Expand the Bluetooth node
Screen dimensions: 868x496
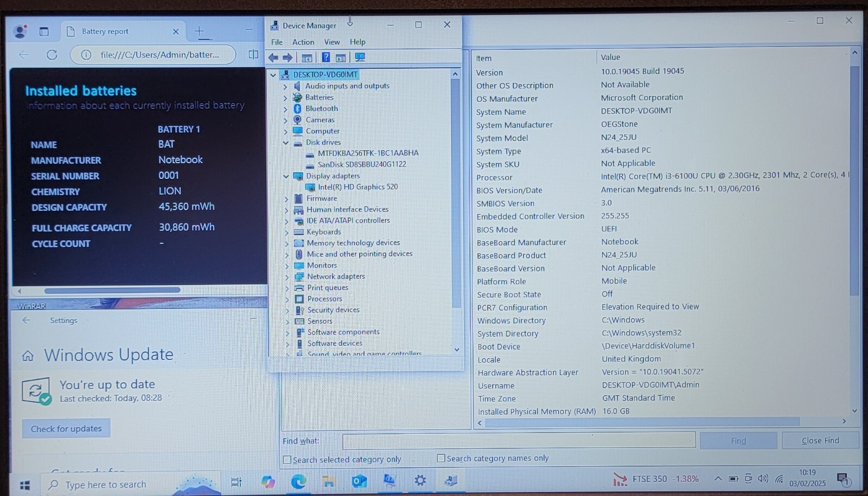pyautogui.click(x=285, y=109)
